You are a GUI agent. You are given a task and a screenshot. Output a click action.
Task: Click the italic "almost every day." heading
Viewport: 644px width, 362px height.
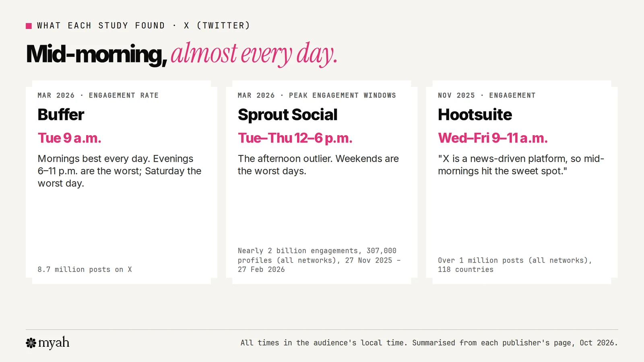tap(254, 54)
